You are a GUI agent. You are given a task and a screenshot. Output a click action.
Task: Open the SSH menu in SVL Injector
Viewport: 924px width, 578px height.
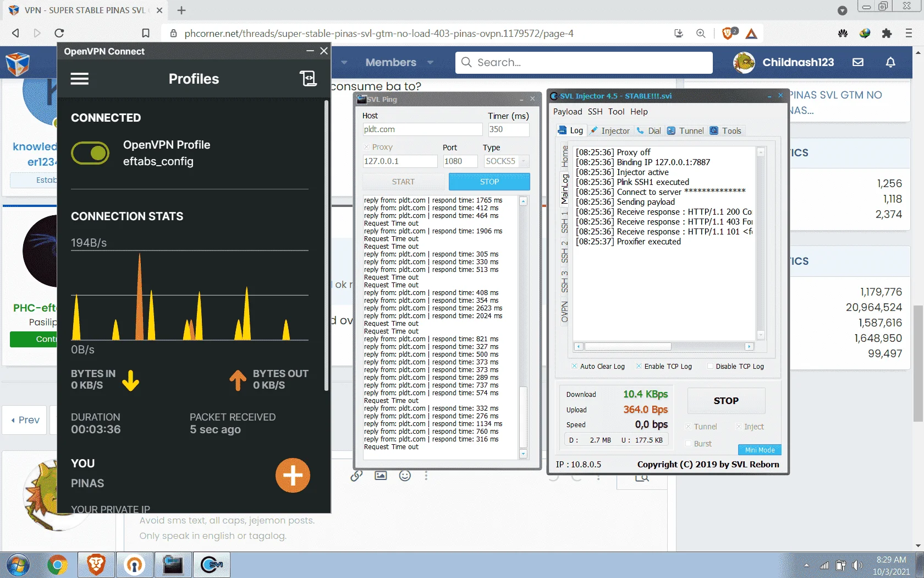[x=595, y=112]
